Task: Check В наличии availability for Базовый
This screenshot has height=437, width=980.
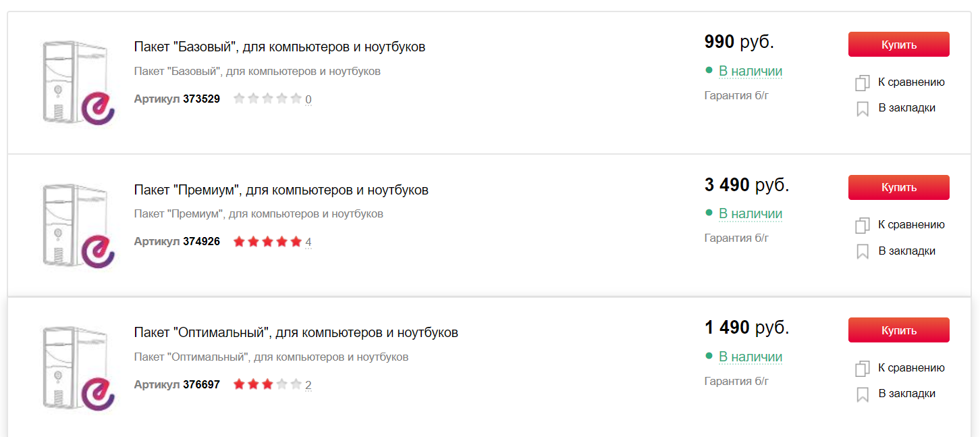Action: (750, 71)
